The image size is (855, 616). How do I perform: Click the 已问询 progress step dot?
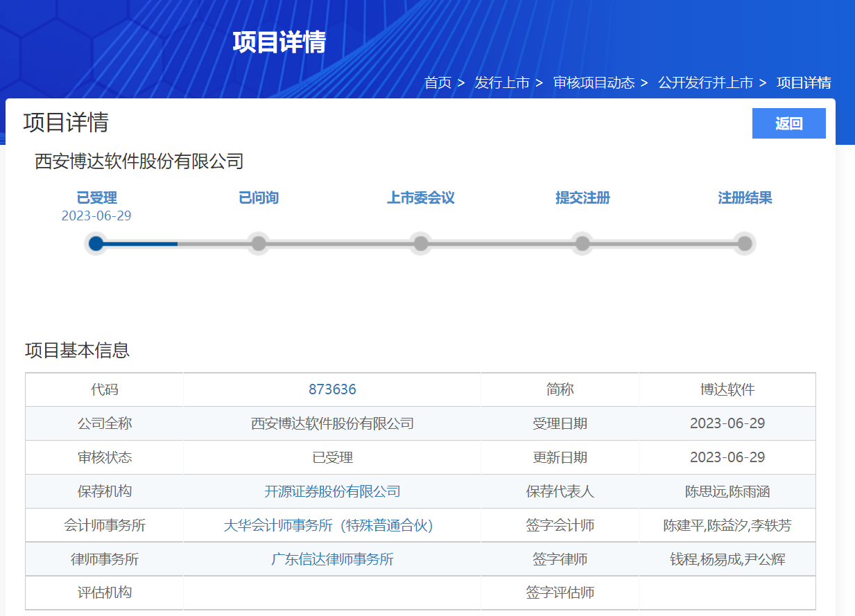[x=259, y=243]
